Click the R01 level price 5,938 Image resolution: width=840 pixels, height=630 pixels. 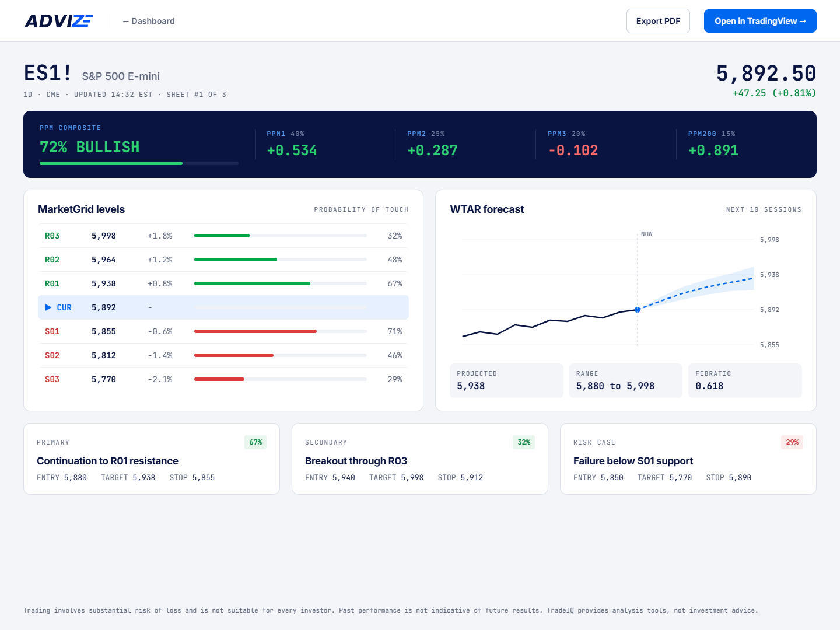(x=104, y=283)
